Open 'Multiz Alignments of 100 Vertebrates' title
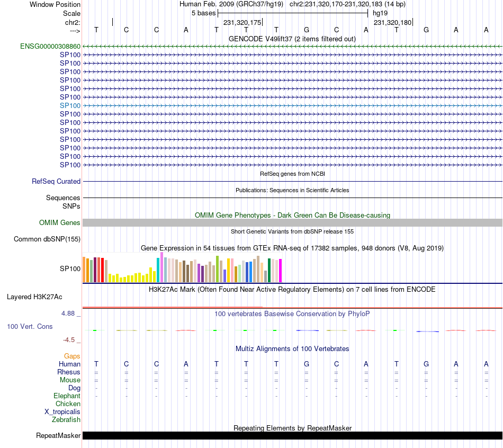The width and height of the screenshot is (503, 448). pos(292,349)
